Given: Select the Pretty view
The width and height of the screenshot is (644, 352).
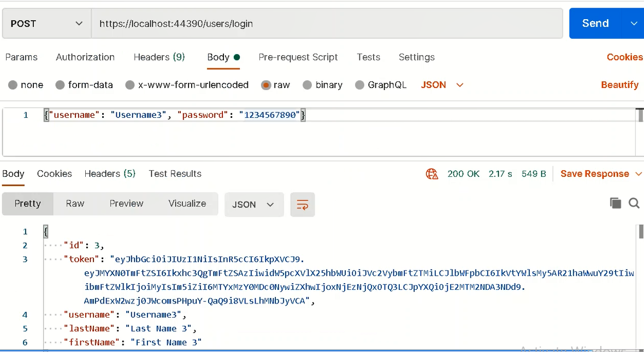Looking at the screenshot, I should coord(27,204).
